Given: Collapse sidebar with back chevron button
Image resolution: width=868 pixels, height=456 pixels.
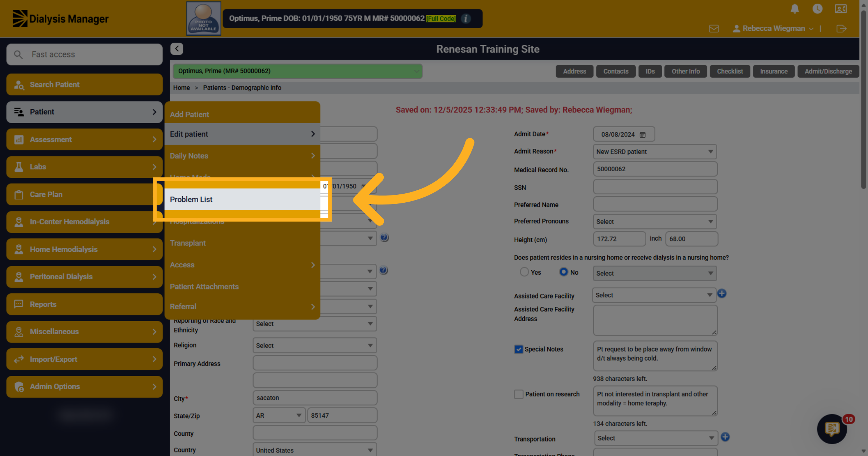Looking at the screenshot, I should 177,49.
